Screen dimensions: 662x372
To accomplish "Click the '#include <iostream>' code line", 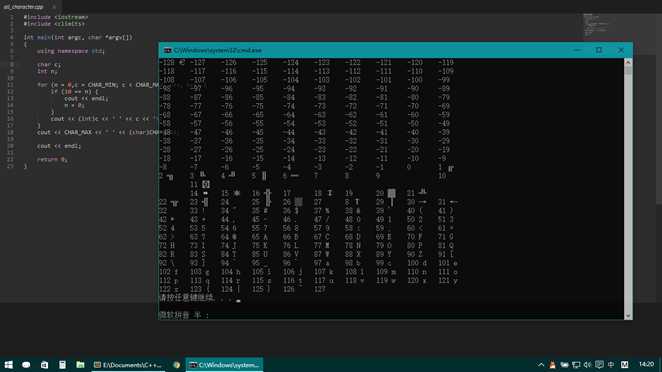I will pyautogui.click(x=56, y=17).
